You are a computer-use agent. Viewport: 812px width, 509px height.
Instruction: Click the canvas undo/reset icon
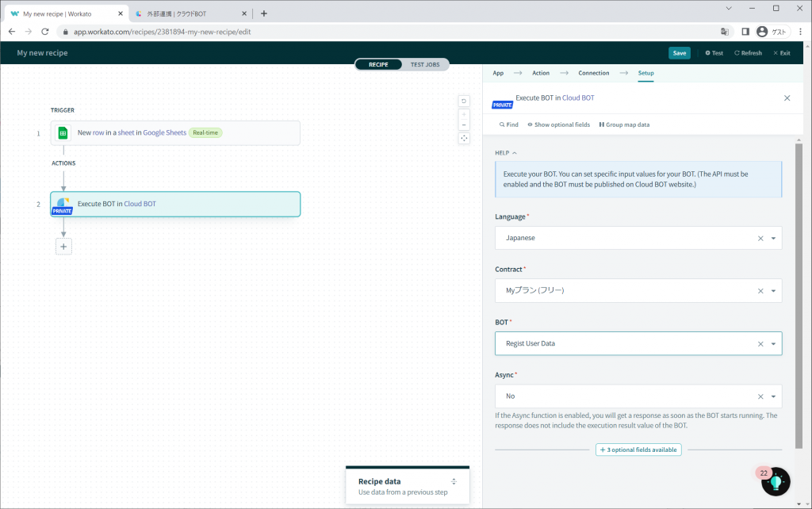pos(464,101)
